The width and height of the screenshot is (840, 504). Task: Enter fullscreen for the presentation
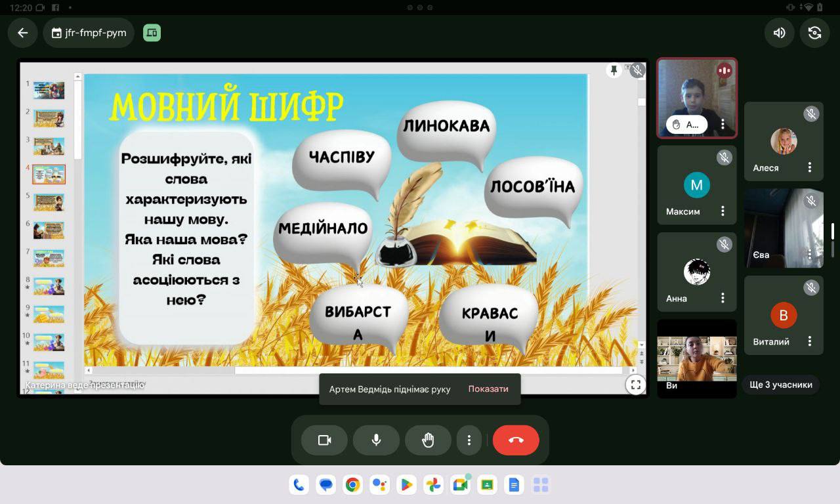pyautogui.click(x=635, y=385)
